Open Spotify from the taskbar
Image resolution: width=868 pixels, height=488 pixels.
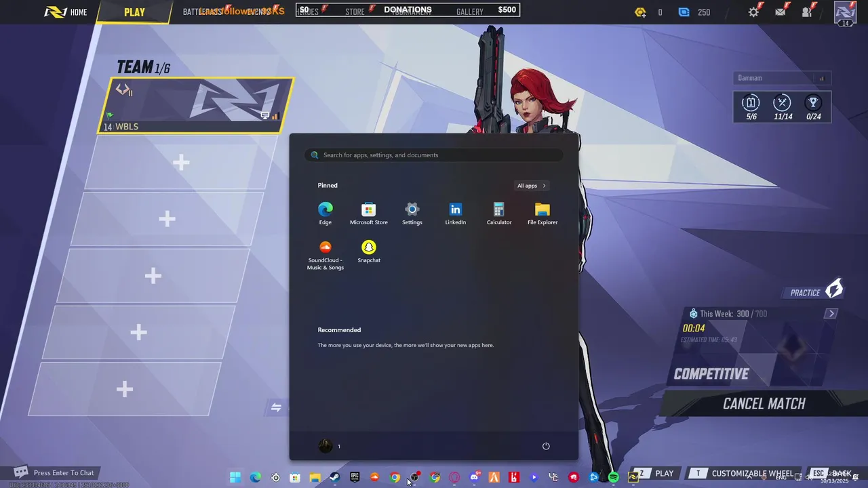[x=614, y=477]
